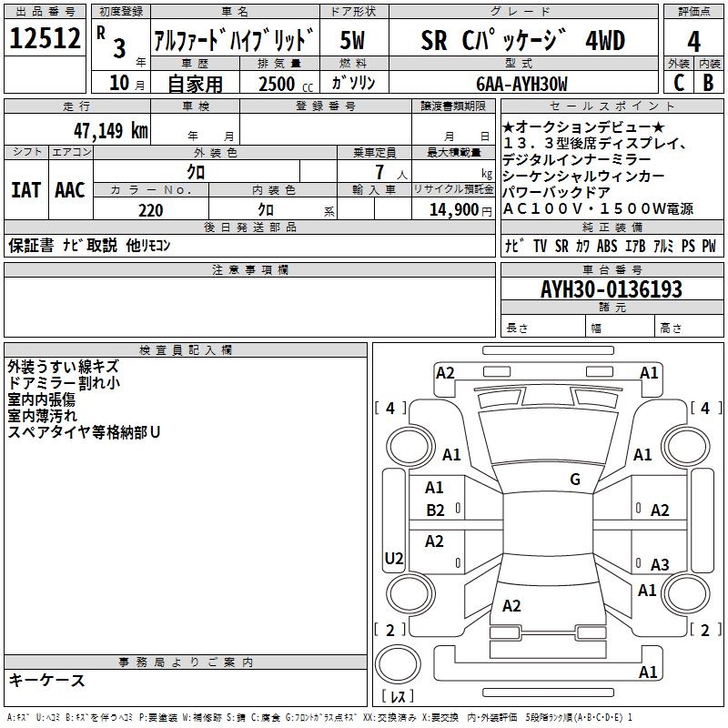Select color number 220
728x728 pixels.
150,210
